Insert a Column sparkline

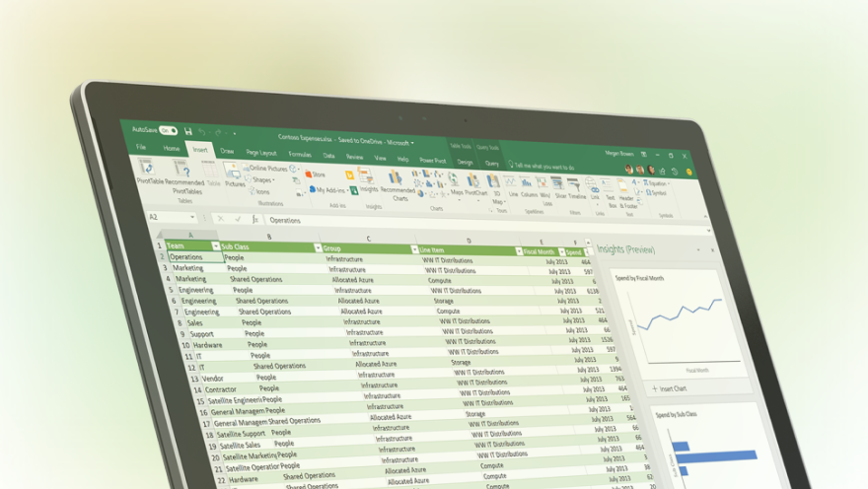(x=528, y=188)
